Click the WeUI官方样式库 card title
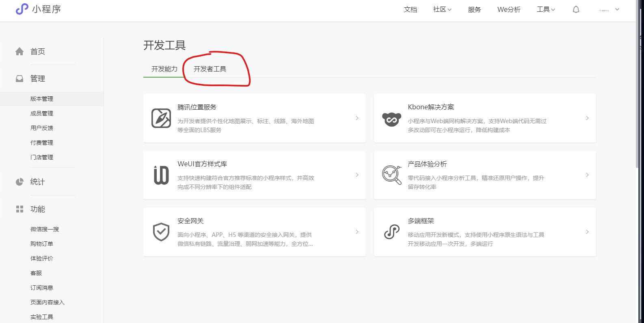The image size is (644, 323). [x=202, y=164]
